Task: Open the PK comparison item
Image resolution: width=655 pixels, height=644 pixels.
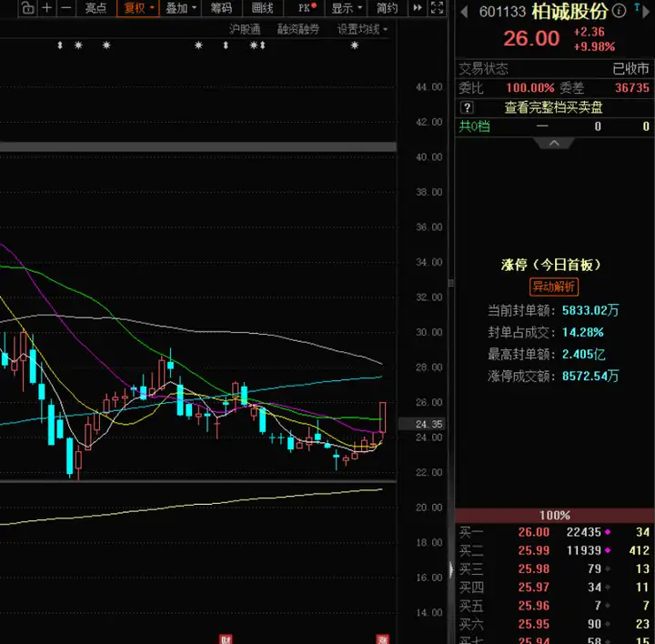Action: 307,8
